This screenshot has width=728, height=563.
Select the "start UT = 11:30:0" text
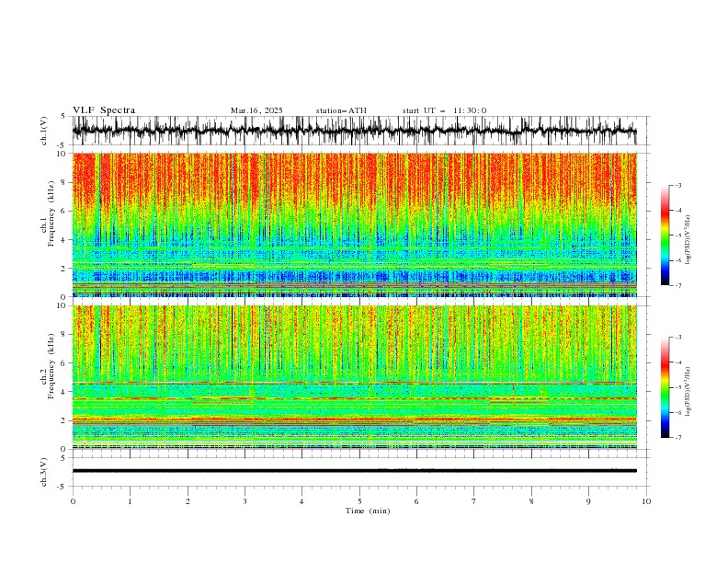click(444, 110)
